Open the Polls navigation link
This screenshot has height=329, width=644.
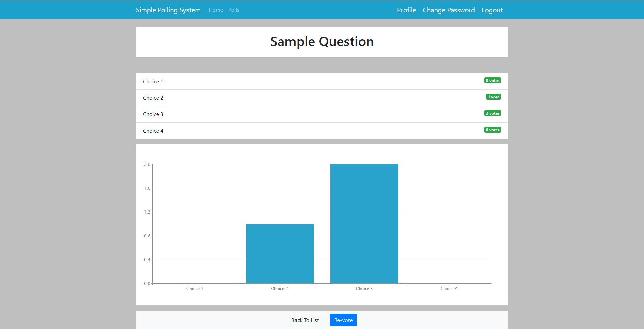pos(234,10)
